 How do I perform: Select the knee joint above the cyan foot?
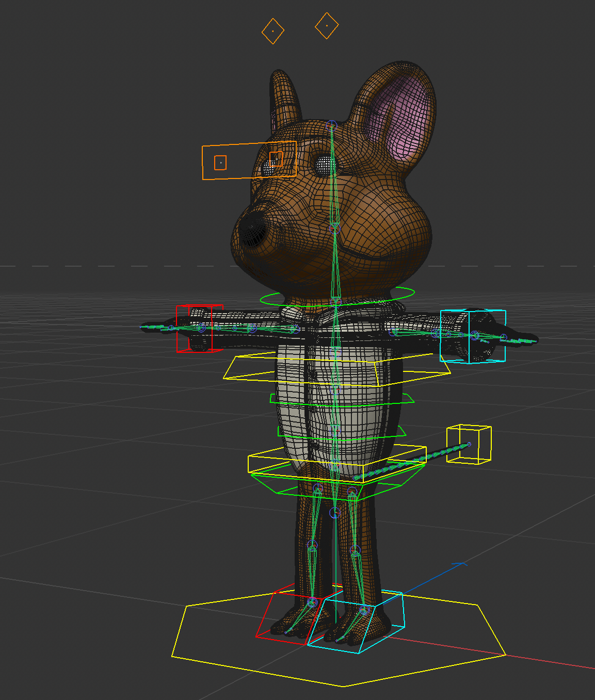tap(355, 550)
